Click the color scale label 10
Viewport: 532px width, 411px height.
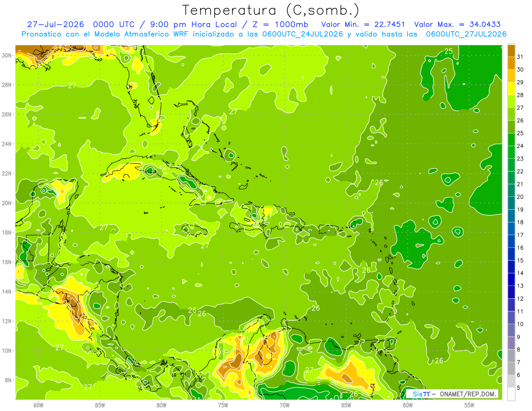(x=520, y=324)
